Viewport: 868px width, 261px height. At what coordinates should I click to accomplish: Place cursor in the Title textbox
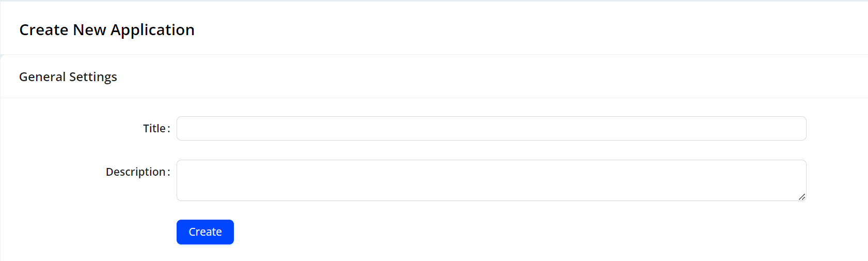point(491,128)
